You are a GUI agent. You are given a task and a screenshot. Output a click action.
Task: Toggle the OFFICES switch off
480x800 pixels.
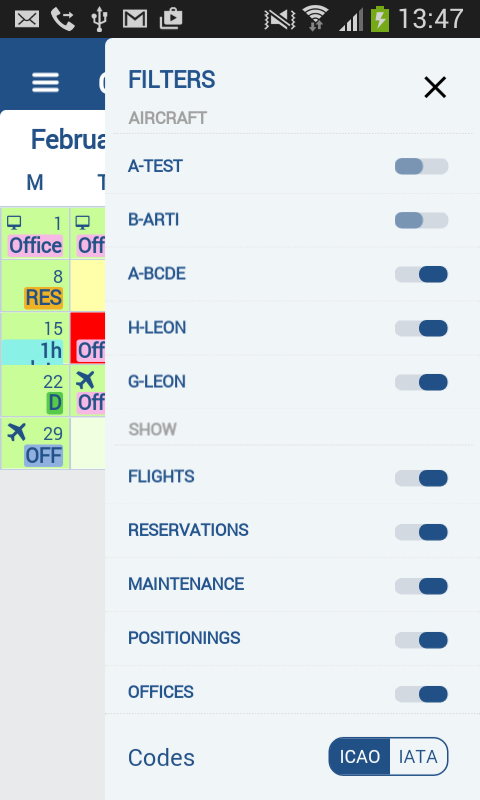click(421, 694)
